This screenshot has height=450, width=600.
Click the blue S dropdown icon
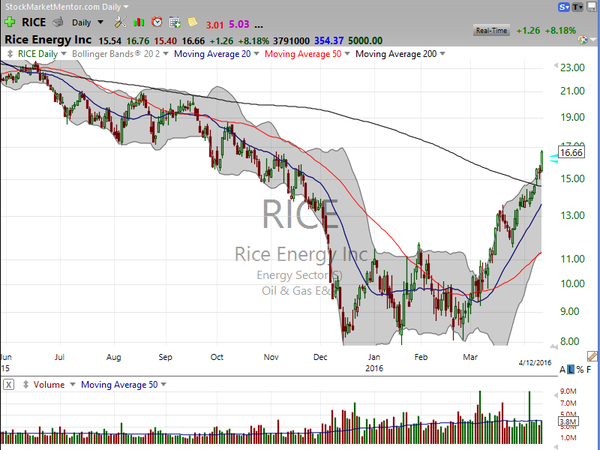coord(564,7)
